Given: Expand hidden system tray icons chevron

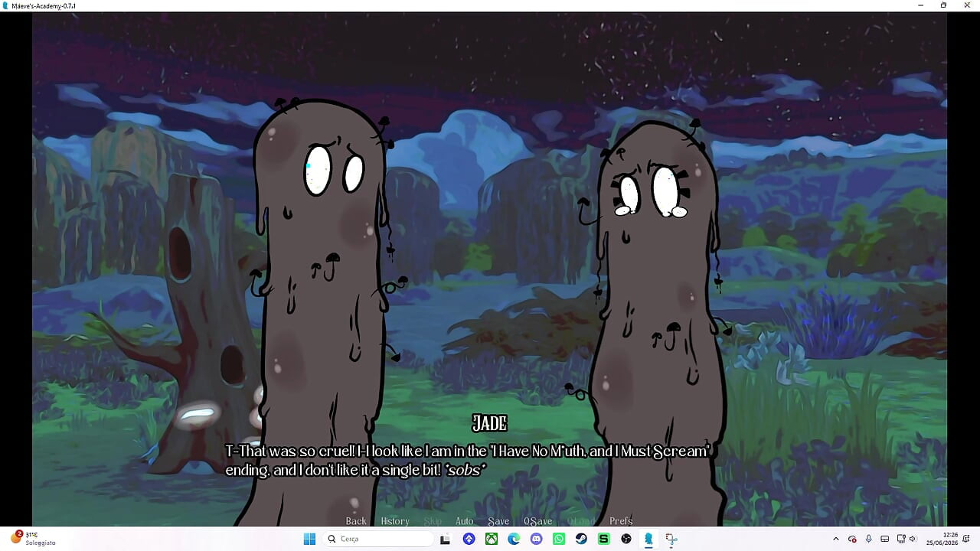Looking at the screenshot, I should click(x=836, y=539).
